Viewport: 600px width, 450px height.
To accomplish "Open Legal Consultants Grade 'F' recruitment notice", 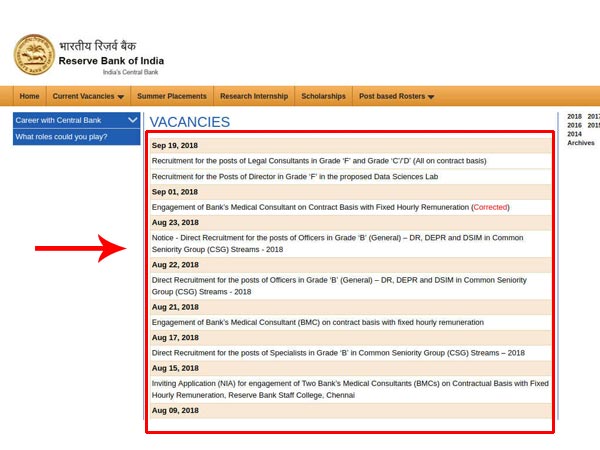I will click(319, 161).
